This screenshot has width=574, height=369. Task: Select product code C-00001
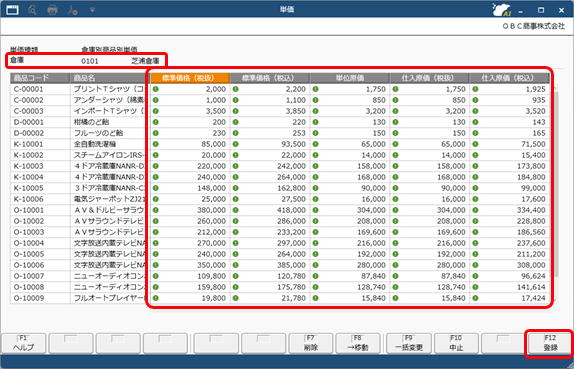(x=29, y=89)
